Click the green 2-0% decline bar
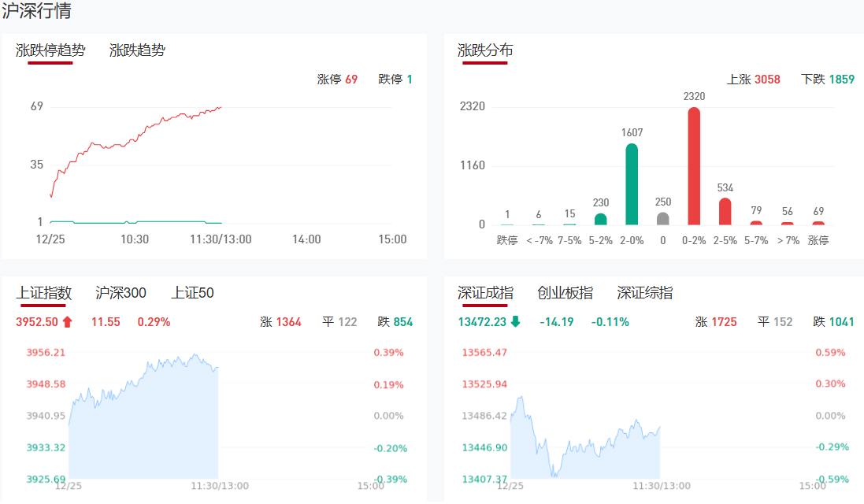Screen dimensions: 864x504 632,184
